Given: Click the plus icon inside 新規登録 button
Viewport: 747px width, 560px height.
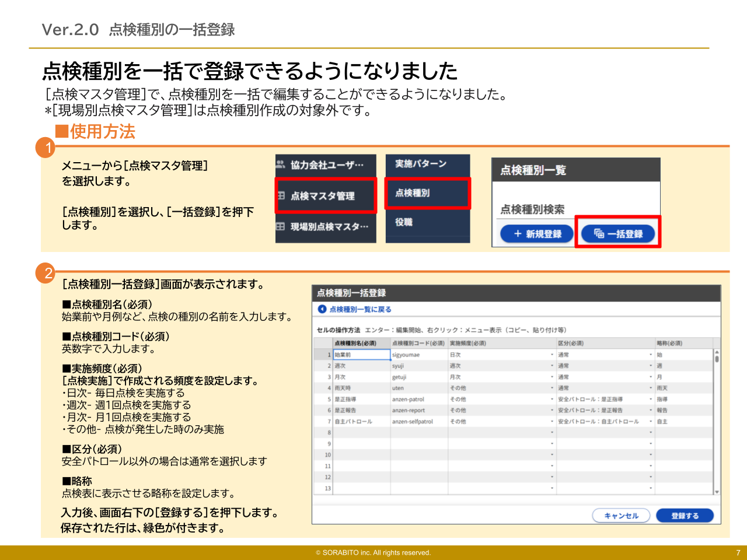Looking at the screenshot, I should coord(516,234).
